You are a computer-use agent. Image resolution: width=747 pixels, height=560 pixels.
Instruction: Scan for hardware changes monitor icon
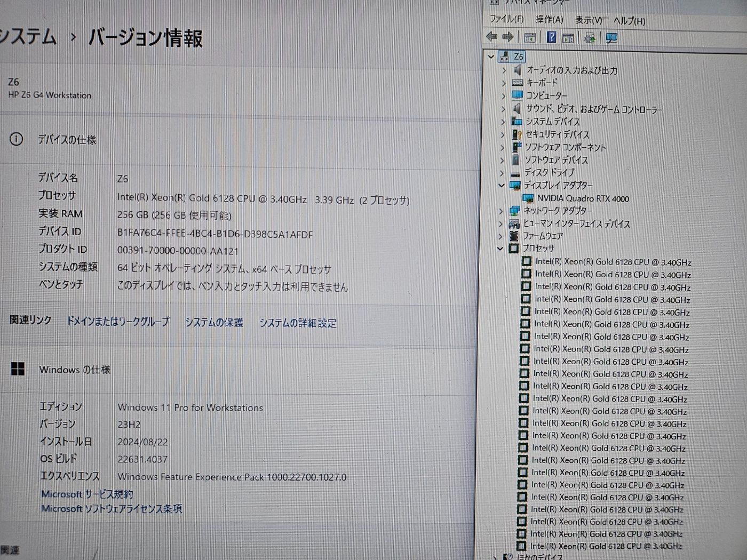click(x=611, y=38)
